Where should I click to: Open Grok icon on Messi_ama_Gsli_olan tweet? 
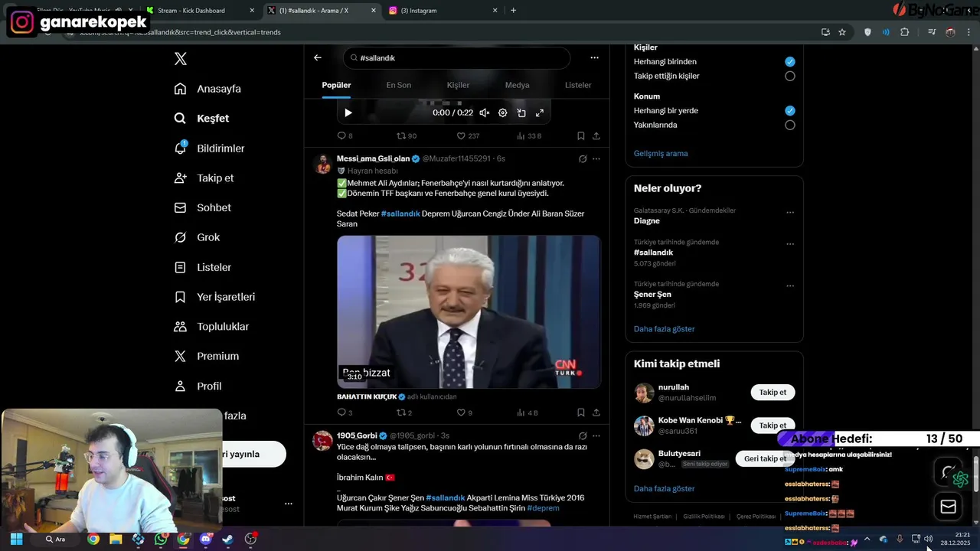pyautogui.click(x=582, y=158)
